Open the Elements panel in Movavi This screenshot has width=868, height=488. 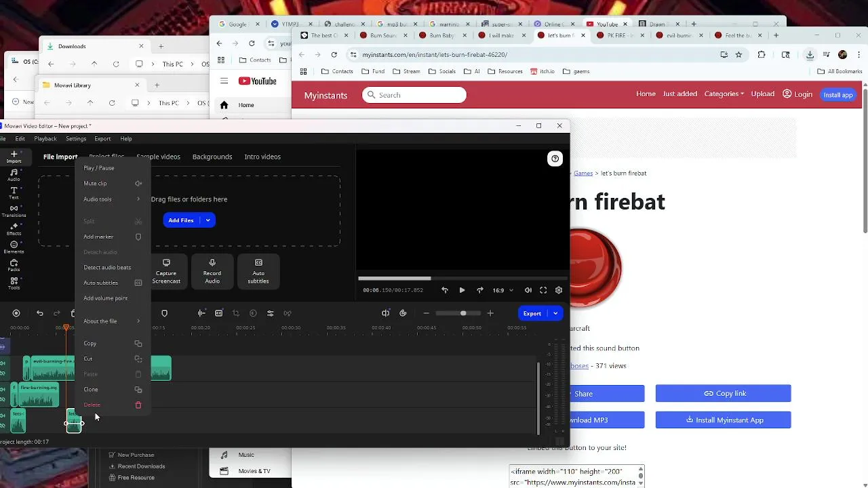coord(14,247)
